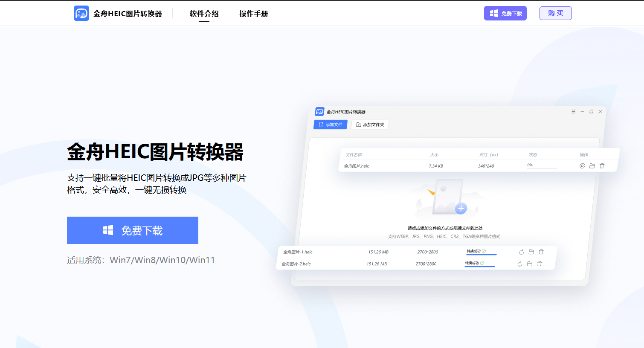Click the retry icon for 金舟图片-2.heic
Viewport: 644px width, 348px height.
519,264
